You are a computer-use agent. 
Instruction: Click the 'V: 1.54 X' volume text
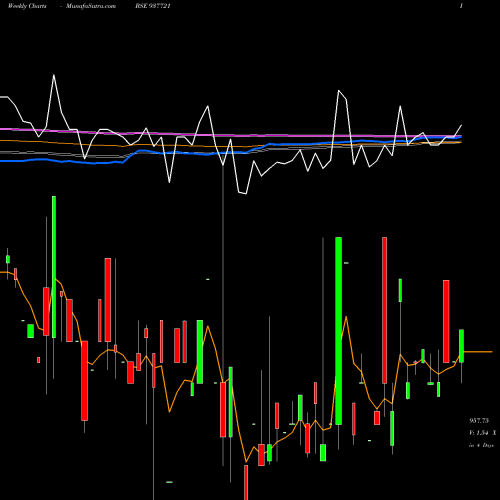click(483, 433)
